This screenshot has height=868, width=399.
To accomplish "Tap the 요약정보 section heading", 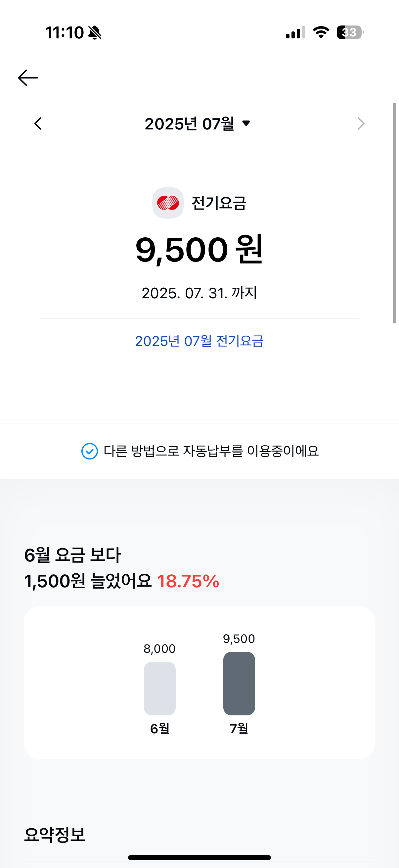I will pos(55,835).
